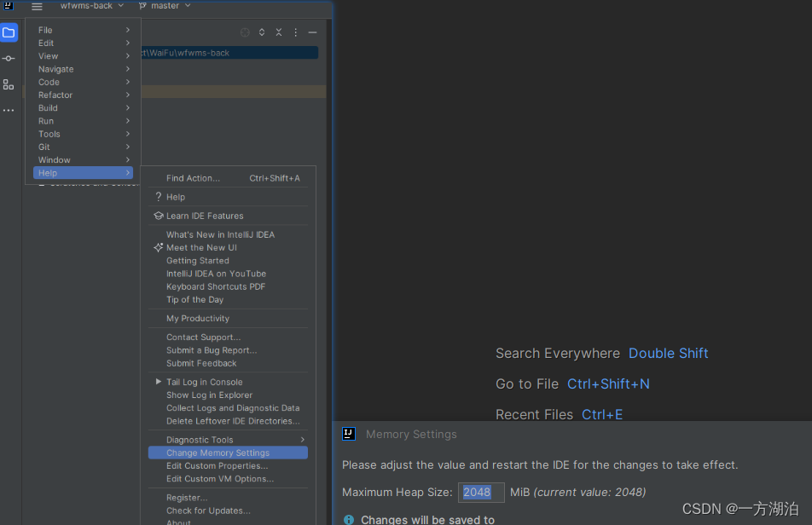Open the Window submenu
Viewport: 812px width, 525px height.
click(84, 160)
